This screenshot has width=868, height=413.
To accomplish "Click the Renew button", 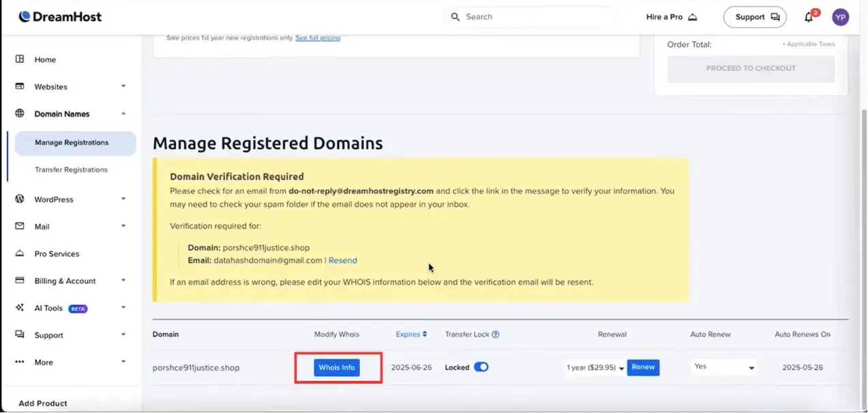I will point(643,367).
